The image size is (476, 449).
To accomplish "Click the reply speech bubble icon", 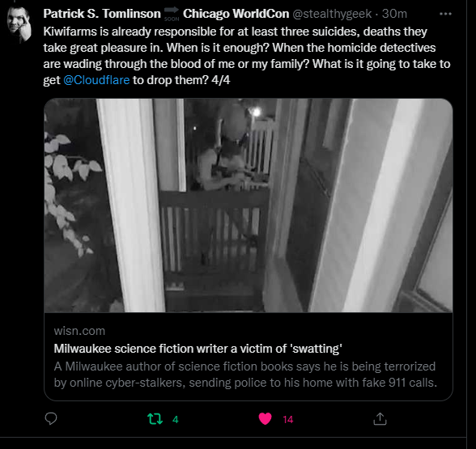I will (x=51, y=419).
